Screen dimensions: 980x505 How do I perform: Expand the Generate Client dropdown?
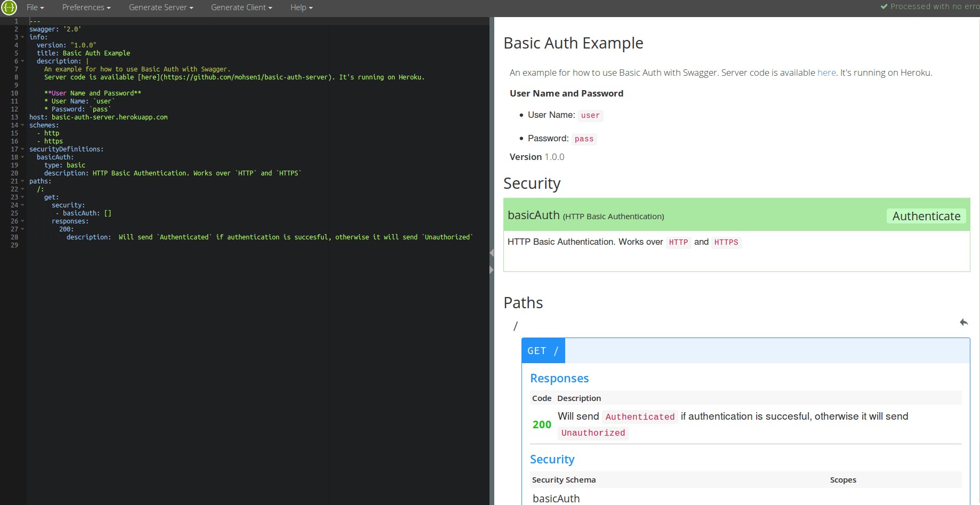click(241, 7)
